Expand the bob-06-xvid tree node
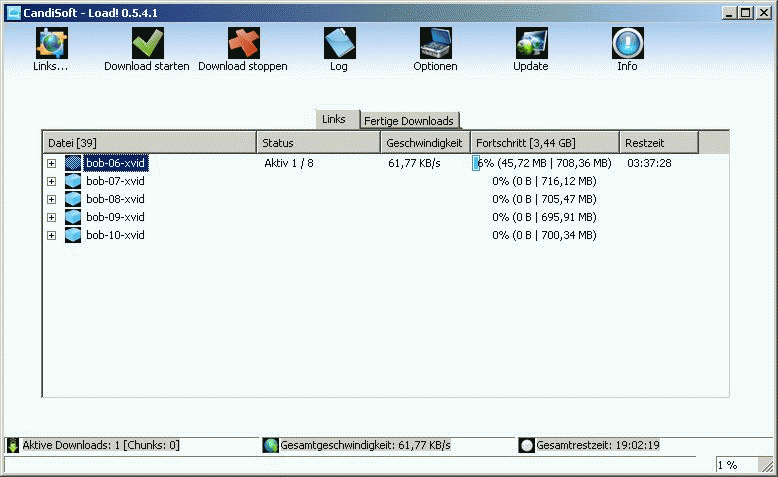The height and width of the screenshot is (477, 778). tap(52, 163)
